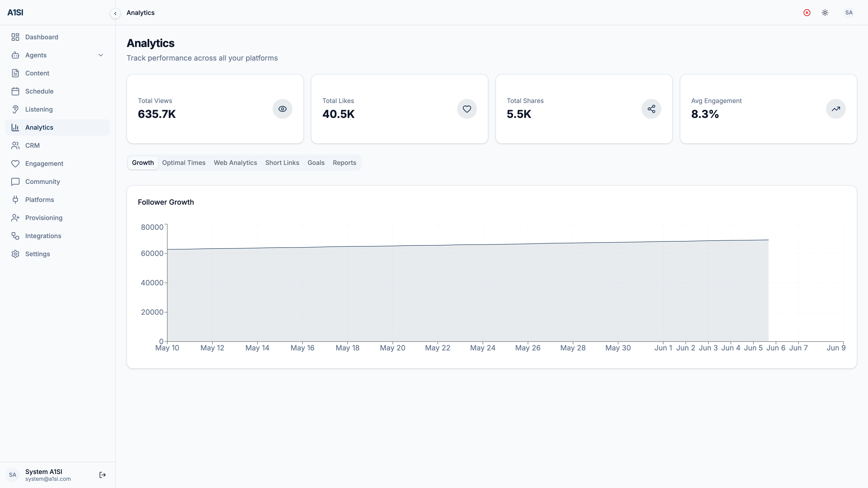Click the Listening ear icon
Screen dimensions: 868x488
coord(15,109)
